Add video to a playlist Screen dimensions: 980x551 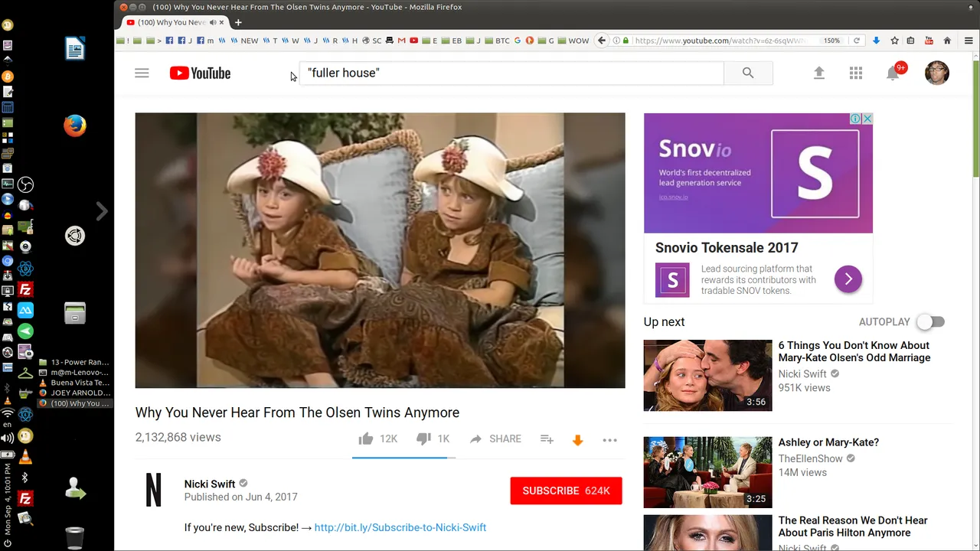point(547,439)
